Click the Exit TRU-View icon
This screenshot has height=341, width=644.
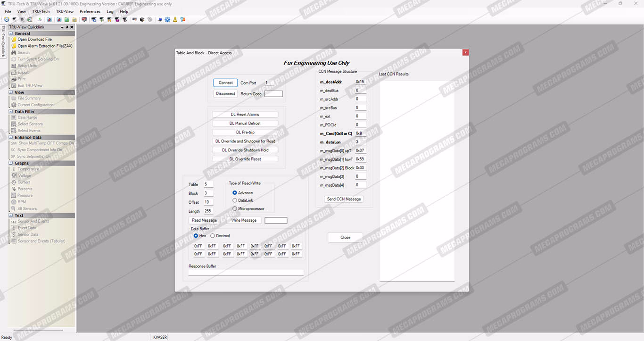[x=14, y=86]
